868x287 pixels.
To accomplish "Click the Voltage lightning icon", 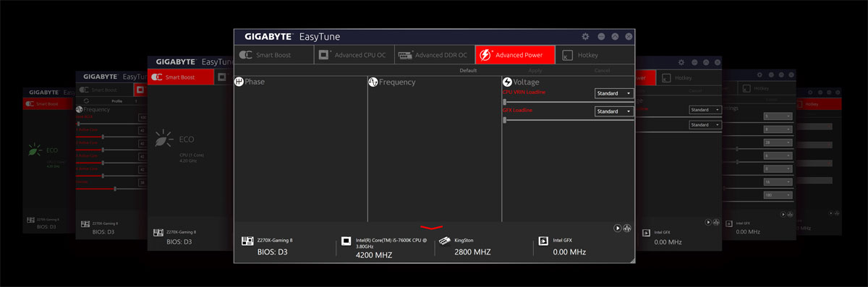I will [x=507, y=82].
